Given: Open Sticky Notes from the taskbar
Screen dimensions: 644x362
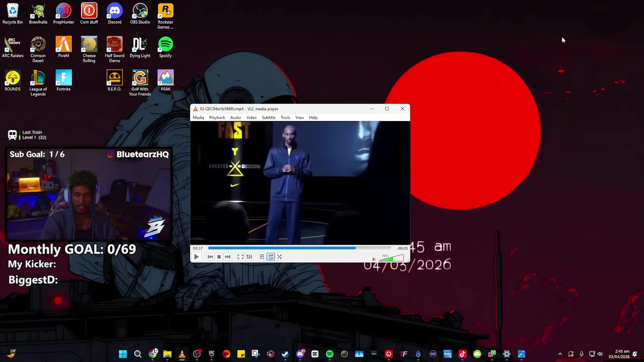Looking at the screenshot, I should (x=241, y=354).
